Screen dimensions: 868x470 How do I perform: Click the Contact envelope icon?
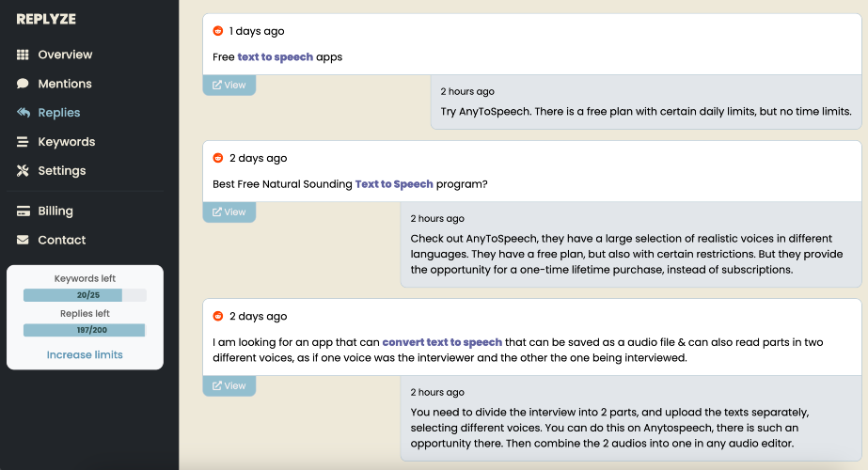[24, 241]
